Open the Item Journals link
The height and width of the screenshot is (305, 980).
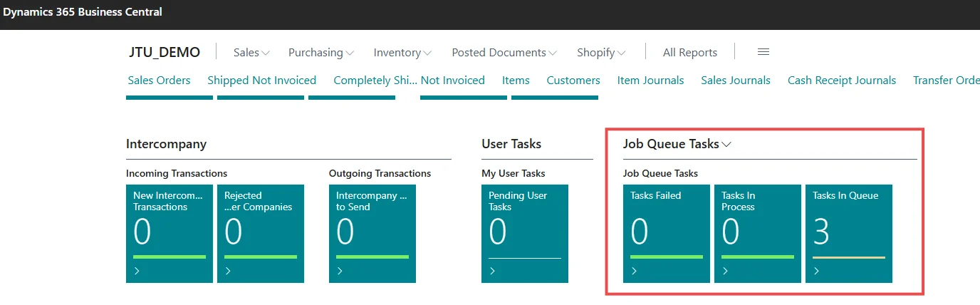pos(650,81)
